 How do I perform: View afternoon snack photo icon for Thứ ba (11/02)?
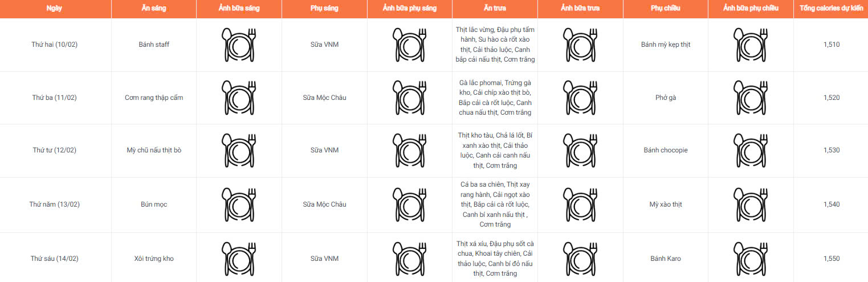coord(751,98)
